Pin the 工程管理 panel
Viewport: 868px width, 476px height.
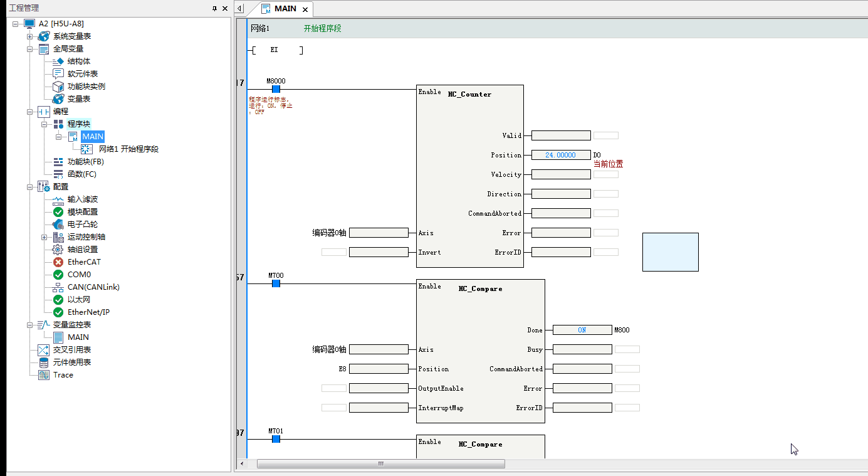pos(214,8)
